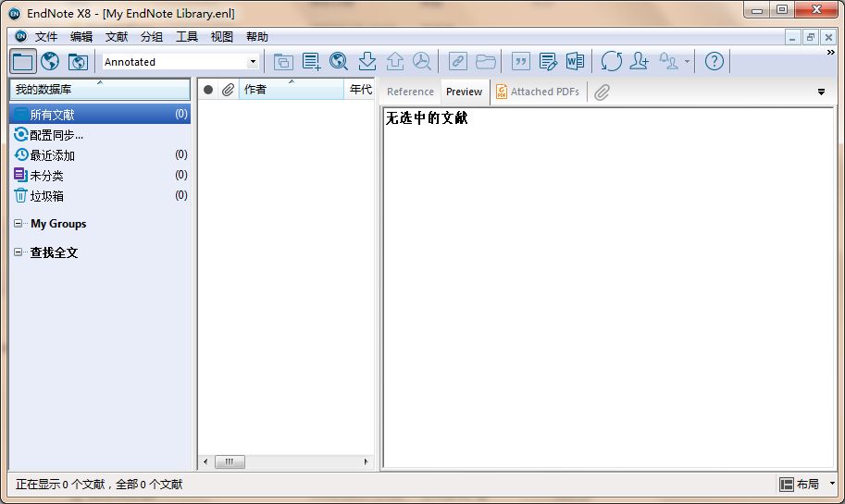Open the 垃圾箱 trash group
Viewport: 845px width, 504px height.
tap(100, 196)
